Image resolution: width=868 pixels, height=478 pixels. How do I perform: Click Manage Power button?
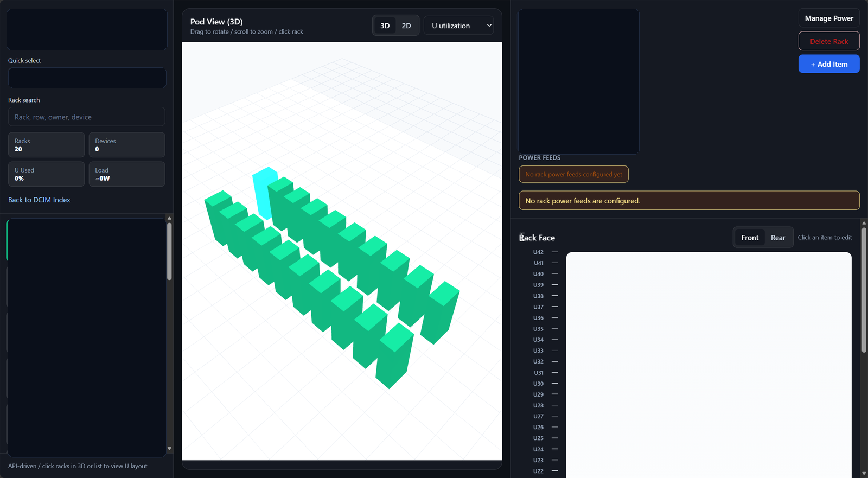coord(829,18)
